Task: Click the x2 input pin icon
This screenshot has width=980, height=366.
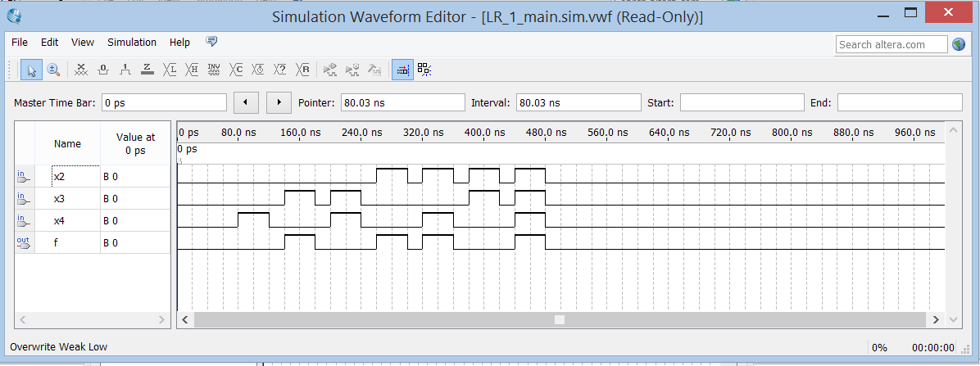Action: pos(23,177)
